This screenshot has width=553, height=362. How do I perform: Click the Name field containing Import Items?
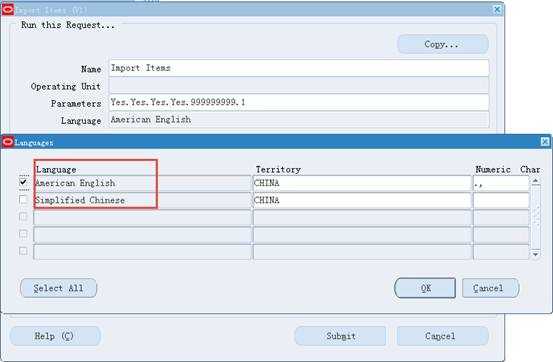point(299,68)
